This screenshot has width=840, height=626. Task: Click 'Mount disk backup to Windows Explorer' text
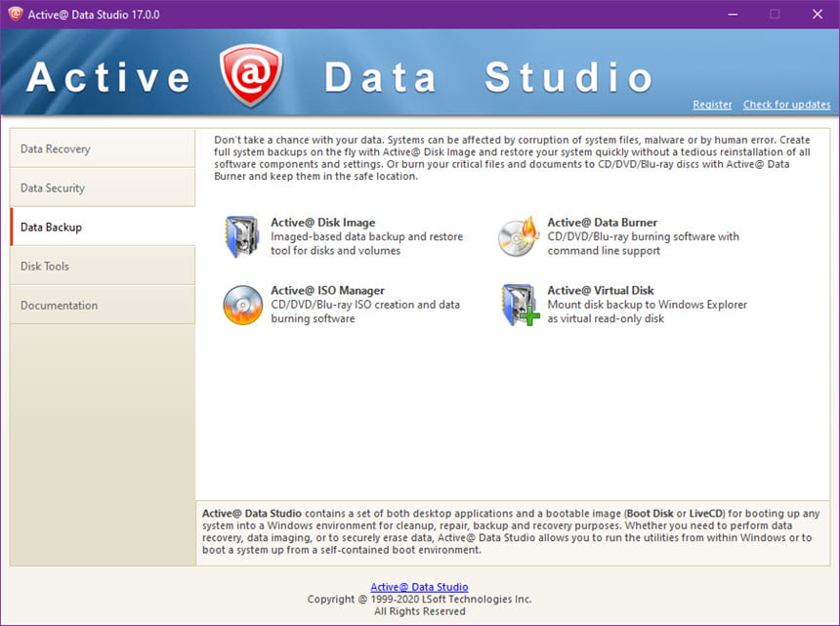tap(648, 305)
